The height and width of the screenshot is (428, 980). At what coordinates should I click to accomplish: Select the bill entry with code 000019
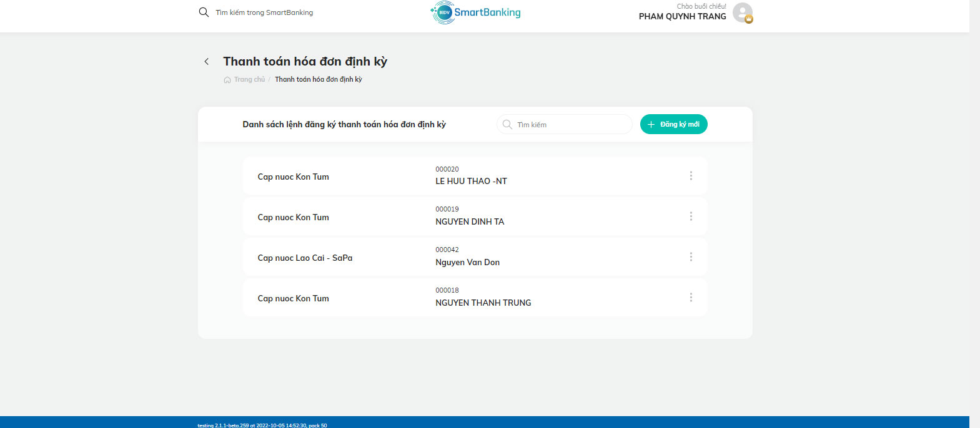[475, 216]
